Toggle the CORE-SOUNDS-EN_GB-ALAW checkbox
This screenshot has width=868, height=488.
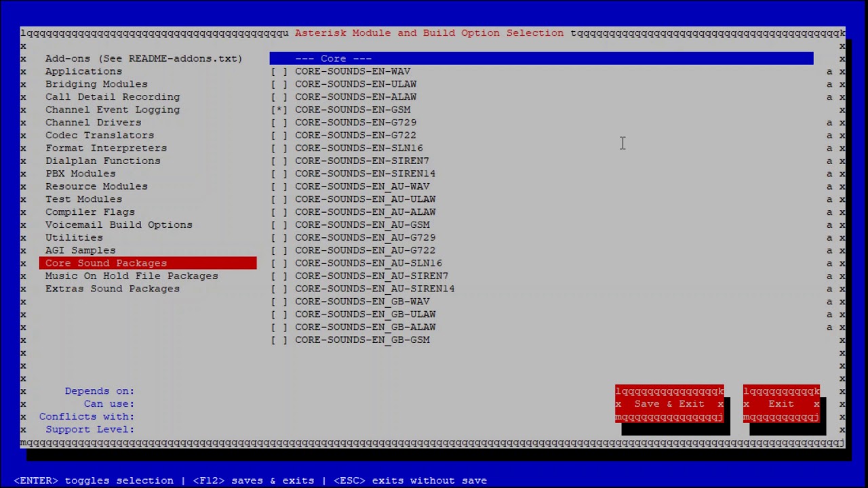279,327
